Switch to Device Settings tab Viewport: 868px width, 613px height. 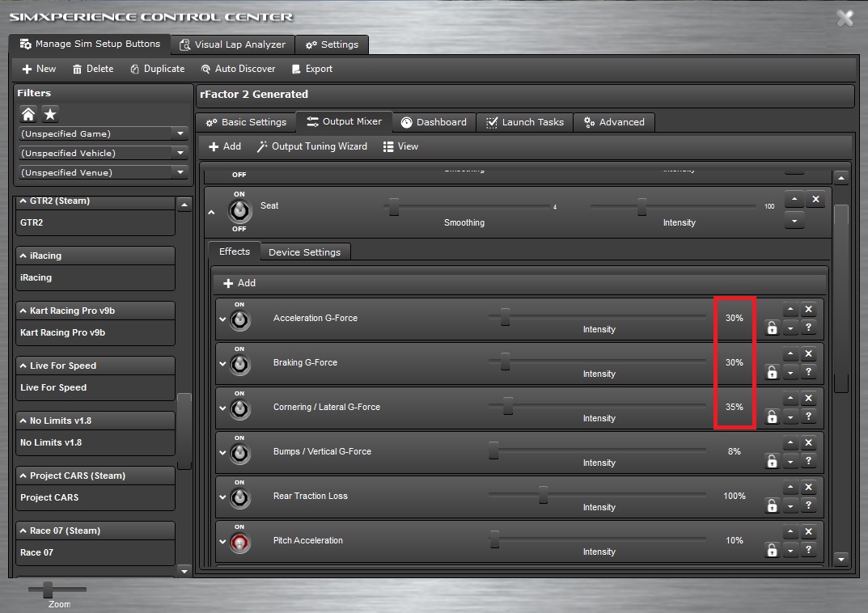tap(304, 252)
